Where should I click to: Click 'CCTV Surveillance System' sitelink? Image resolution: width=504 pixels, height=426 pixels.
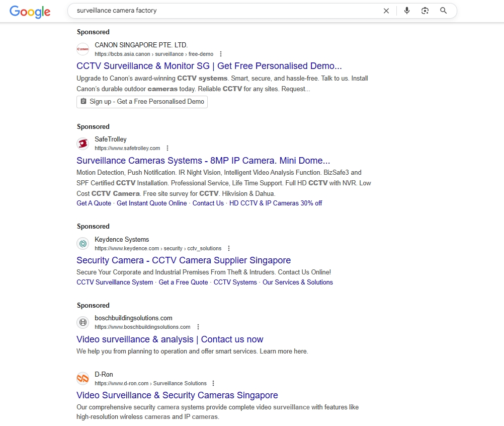coord(115,282)
